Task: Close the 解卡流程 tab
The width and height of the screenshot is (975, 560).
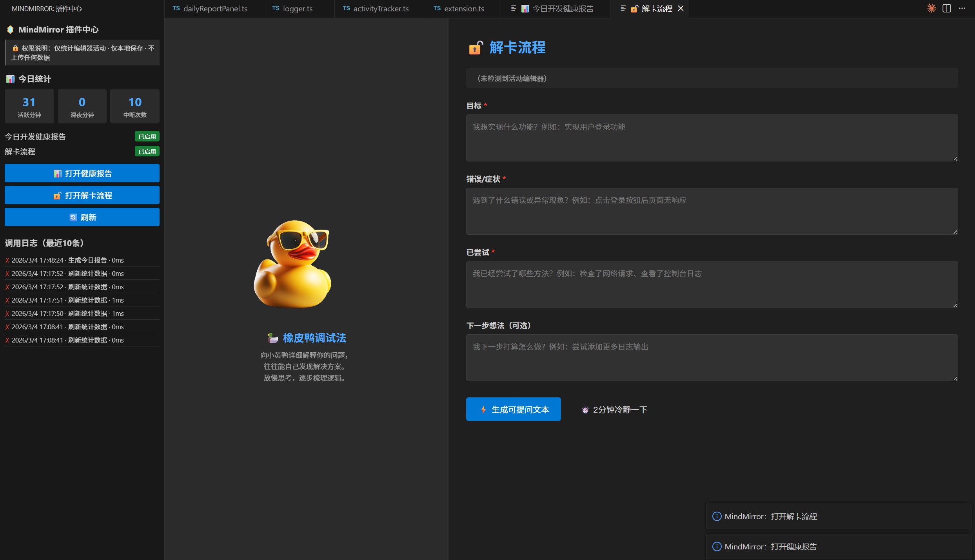Action: 681,9
